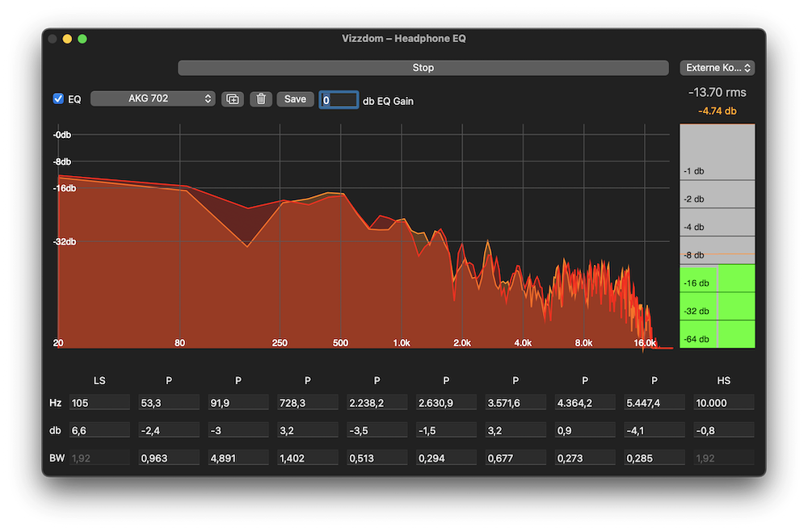Viewport: 808px width, 532px height.
Task: Click the db field showing -3
Action: [238, 430]
